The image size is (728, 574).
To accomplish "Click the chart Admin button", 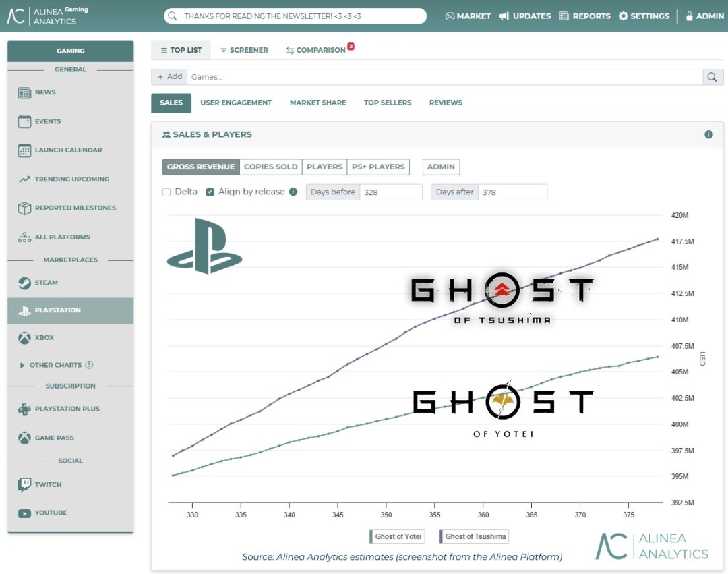I will [441, 167].
